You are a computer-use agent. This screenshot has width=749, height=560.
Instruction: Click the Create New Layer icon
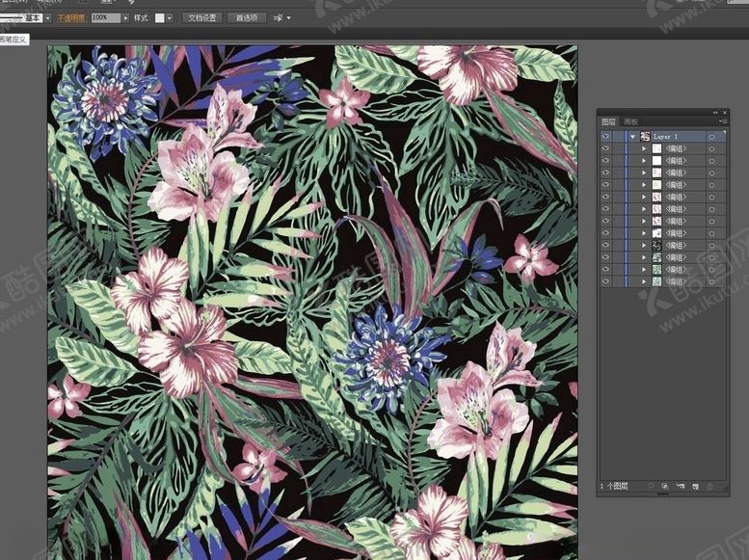696,486
